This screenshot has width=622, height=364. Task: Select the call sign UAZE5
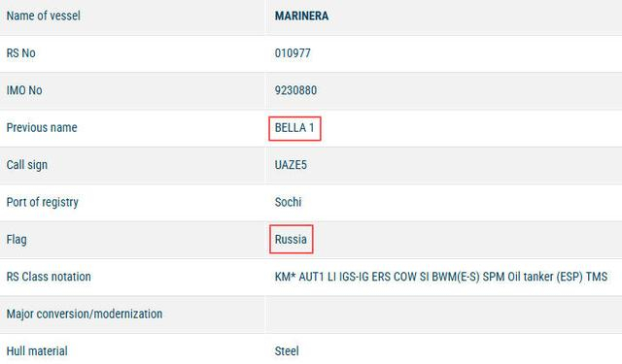[291, 165]
